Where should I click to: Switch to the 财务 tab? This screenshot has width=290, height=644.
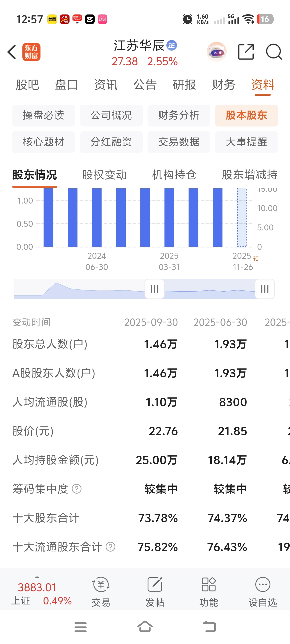pos(223,84)
